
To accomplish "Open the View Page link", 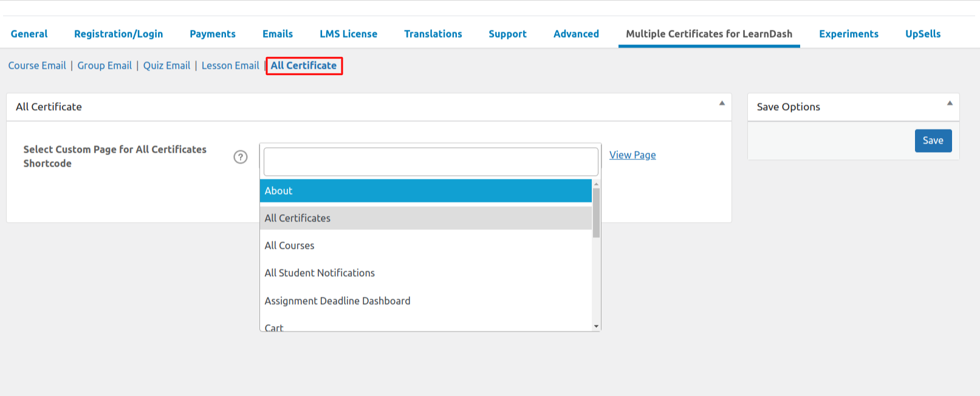I will point(632,155).
